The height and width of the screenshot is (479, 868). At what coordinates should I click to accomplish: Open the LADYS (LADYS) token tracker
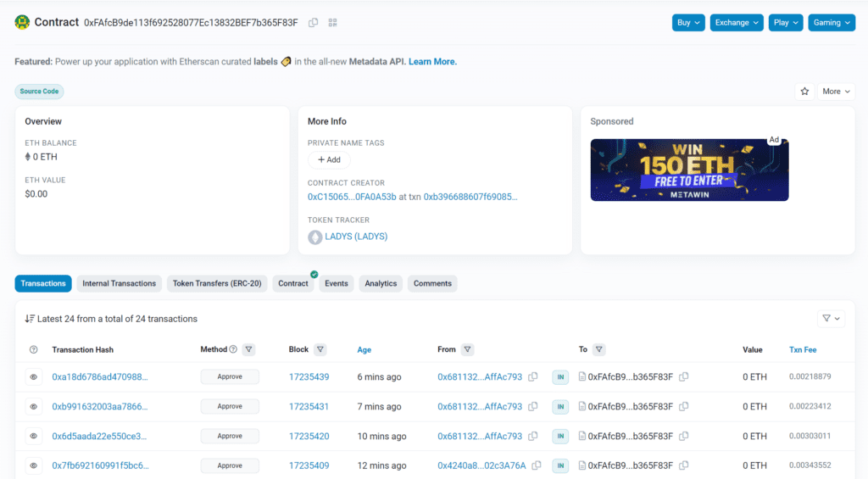tap(356, 237)
